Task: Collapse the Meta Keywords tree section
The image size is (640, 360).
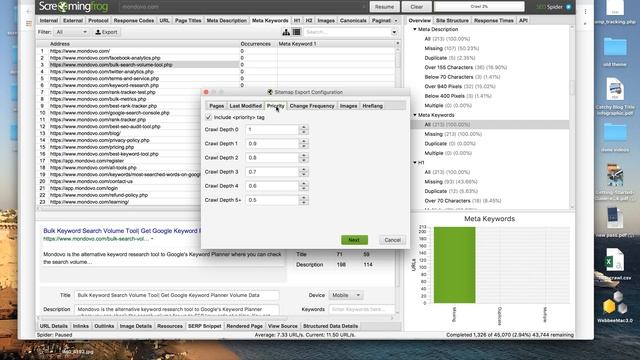Action: pyautogui.click(x=415, y=115)
